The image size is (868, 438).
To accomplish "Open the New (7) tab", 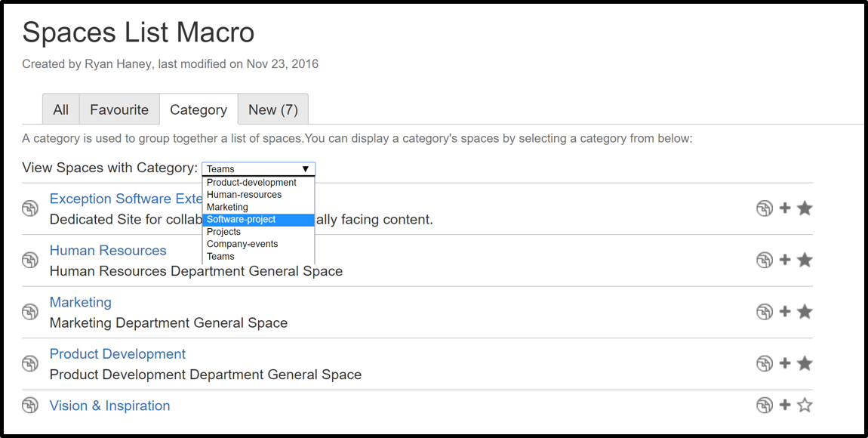I will click(x=273, y=109).
